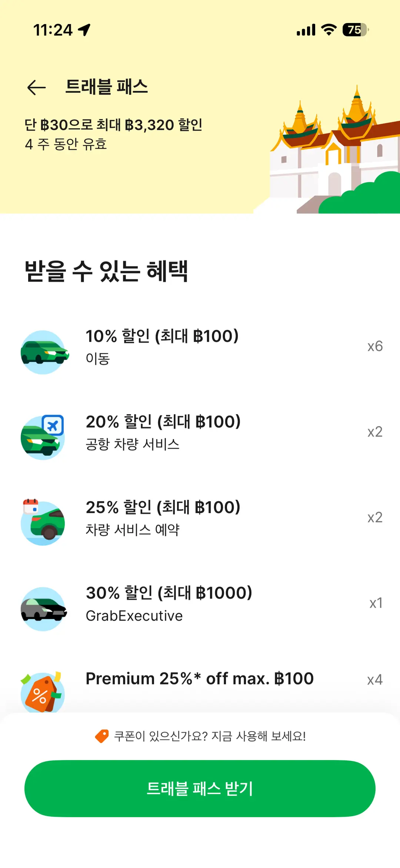Select the 25% 할인 차량 서비스 예약 row
The width and height of the screenshot is (400, 868).
click(x=200, y=518)
